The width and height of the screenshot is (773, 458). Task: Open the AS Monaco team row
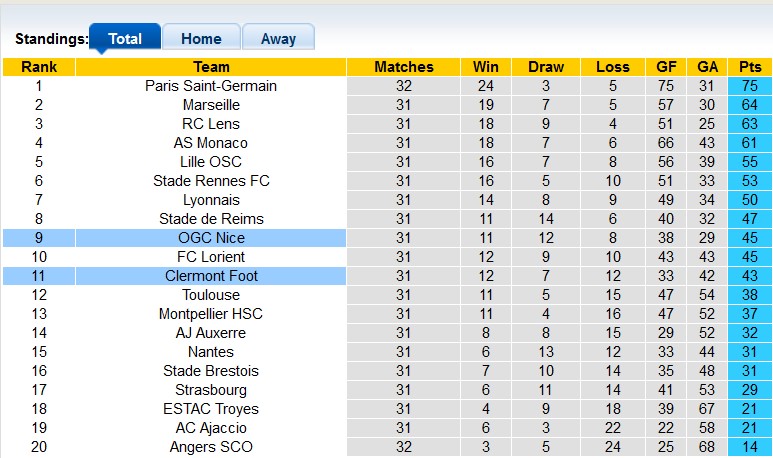211,143
